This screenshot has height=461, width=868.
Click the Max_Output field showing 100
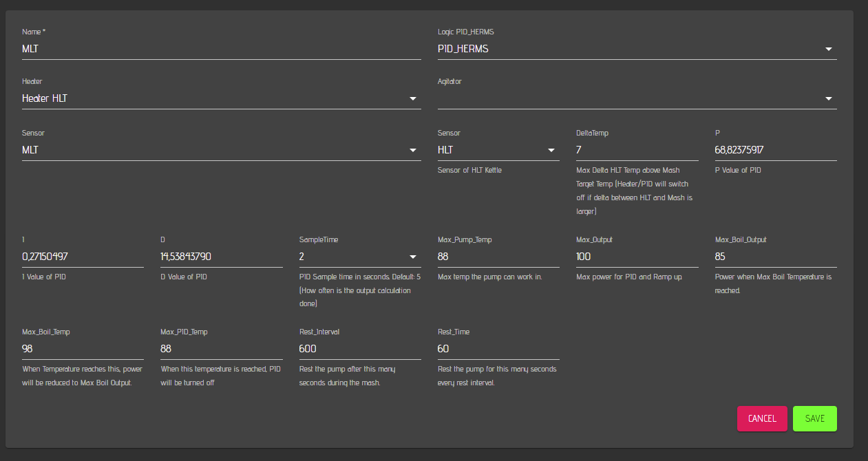[x=636, y=257]
